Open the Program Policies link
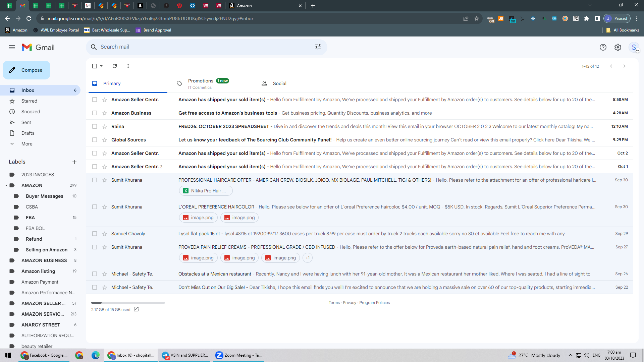 [x=375, y=303]
